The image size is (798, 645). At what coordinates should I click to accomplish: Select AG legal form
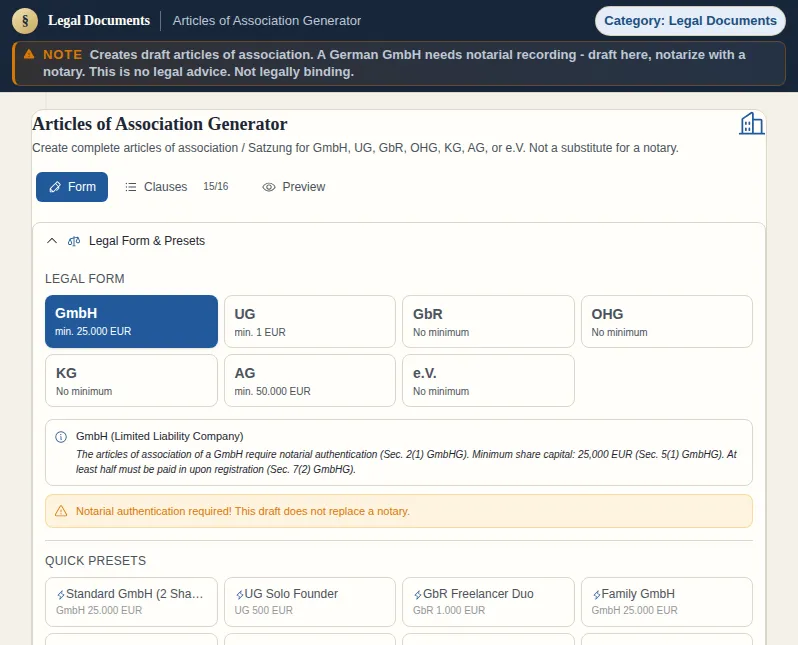coord(310,381)
